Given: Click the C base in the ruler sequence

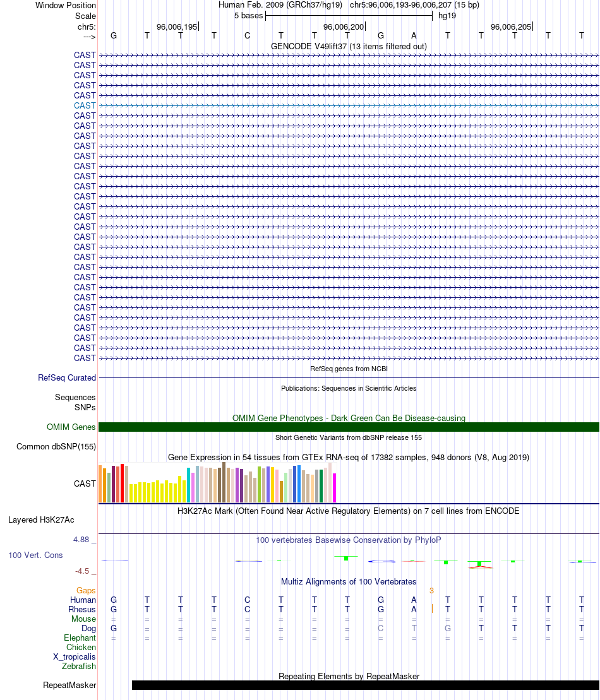Looking at the screenshot, I should [247, 36].
